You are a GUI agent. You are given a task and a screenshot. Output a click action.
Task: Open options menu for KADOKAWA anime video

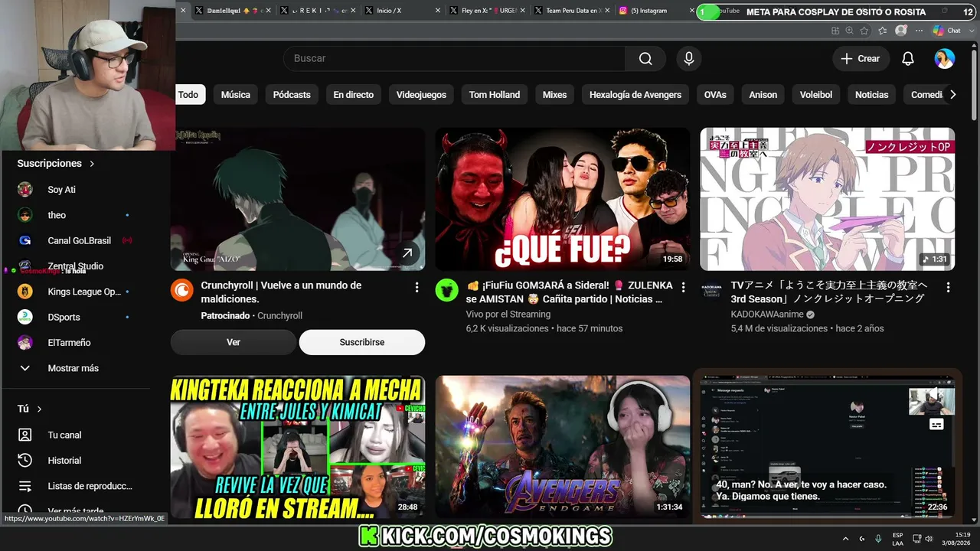click(x=948, y=287)
